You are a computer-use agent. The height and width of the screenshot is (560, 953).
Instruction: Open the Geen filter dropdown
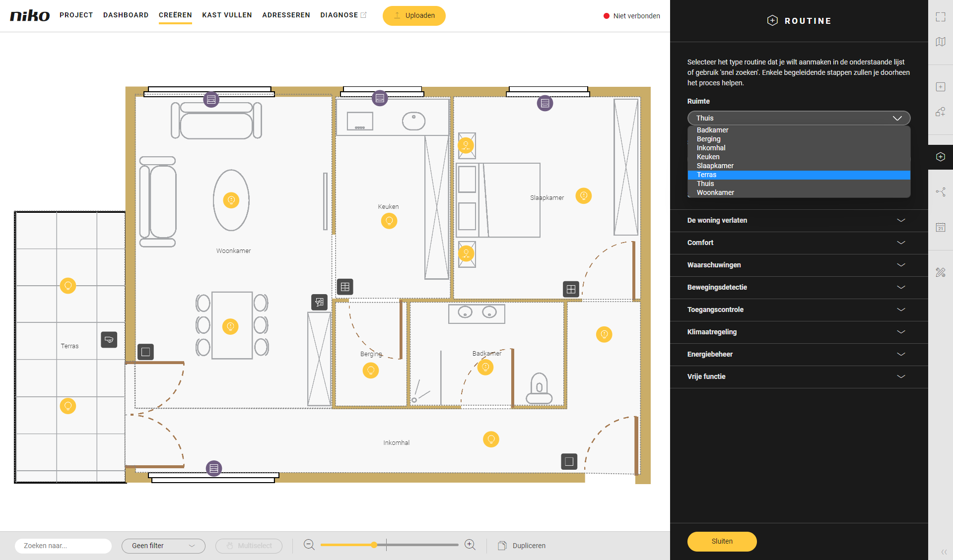(163, 546)
